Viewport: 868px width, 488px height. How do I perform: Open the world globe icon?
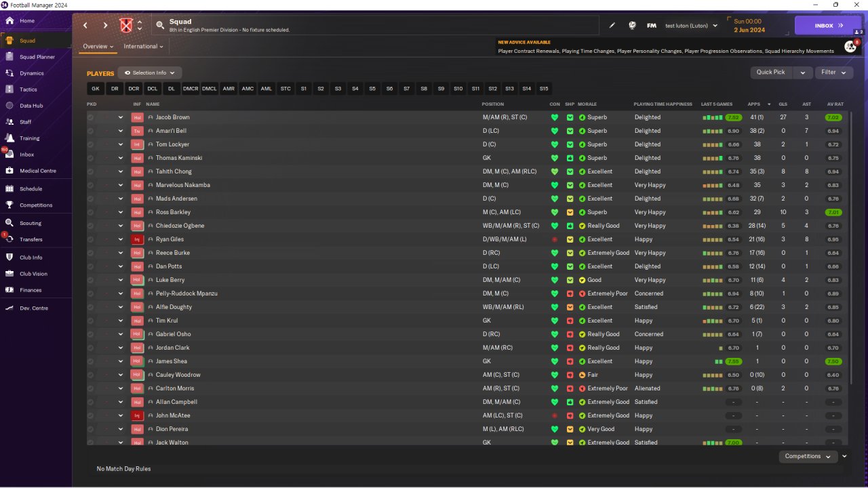tap(632, 26)
